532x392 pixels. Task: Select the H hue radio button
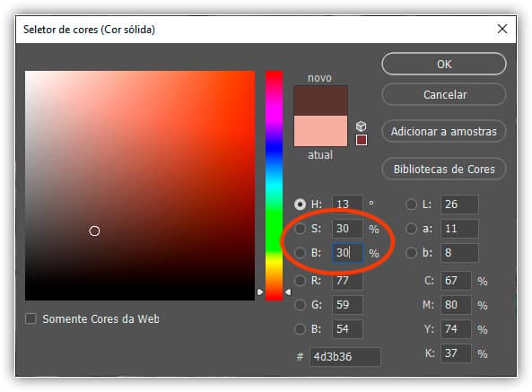300,205
